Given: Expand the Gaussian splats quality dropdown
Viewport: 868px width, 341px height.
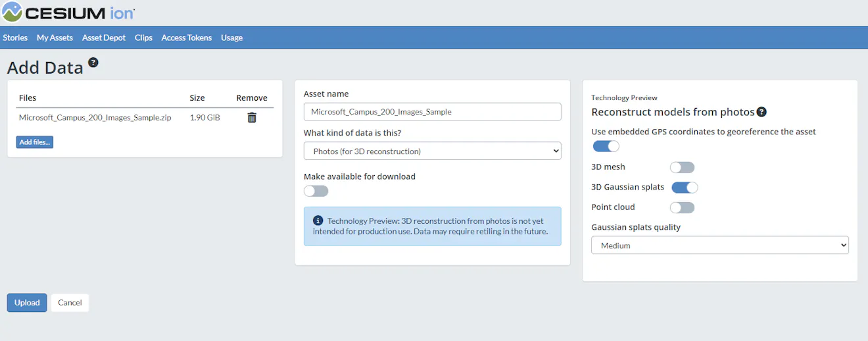Looking at the screenshot, I should point(720,246).
